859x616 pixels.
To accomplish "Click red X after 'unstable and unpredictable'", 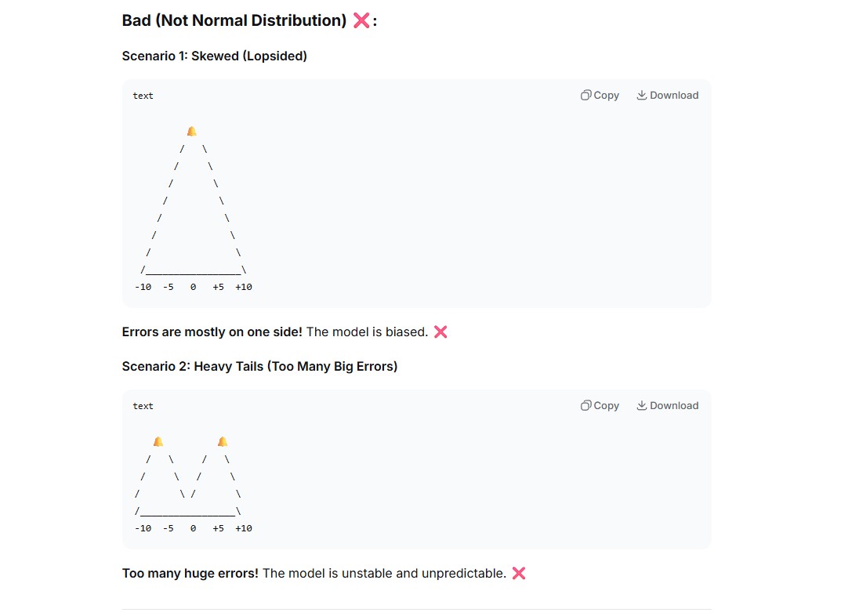I will [519, 573].
